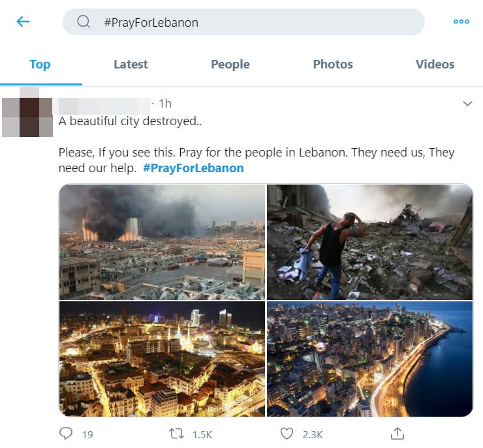
Task: Open the explosion smoke photo thumbnail
Action: (162, 242)
